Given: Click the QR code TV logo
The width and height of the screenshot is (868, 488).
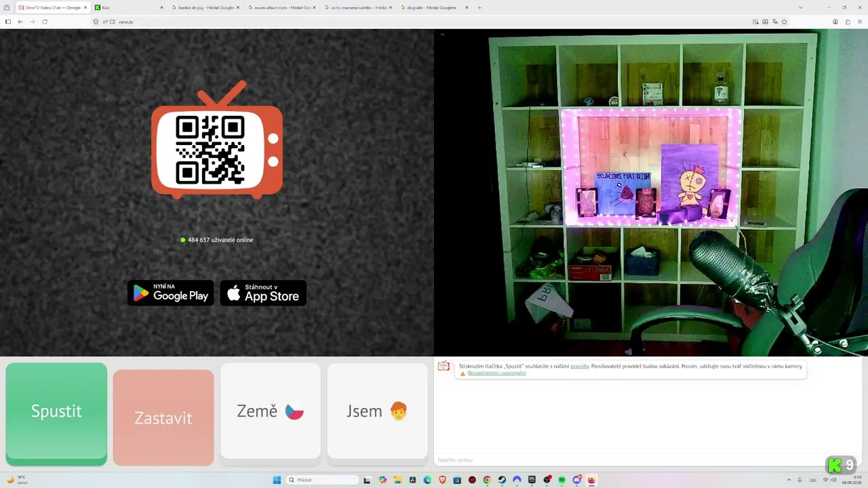Looking at the screenshot, I should tap(217, 140).
